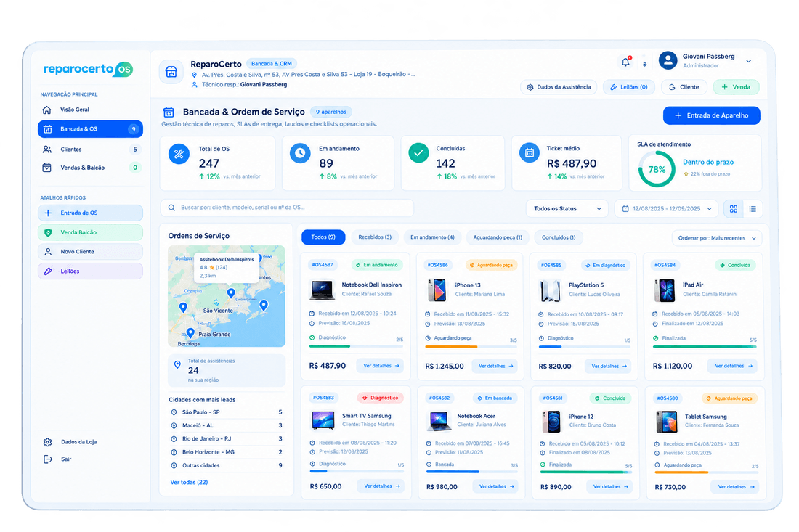Viewport: 799px width, 532px height.
Task: Switch to list view layout icon
Action: point(752,209)
